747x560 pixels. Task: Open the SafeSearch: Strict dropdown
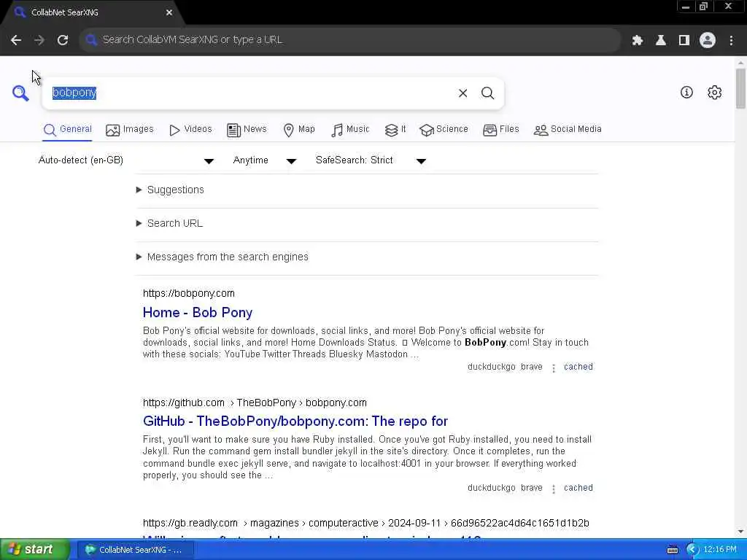pos(371,160)
